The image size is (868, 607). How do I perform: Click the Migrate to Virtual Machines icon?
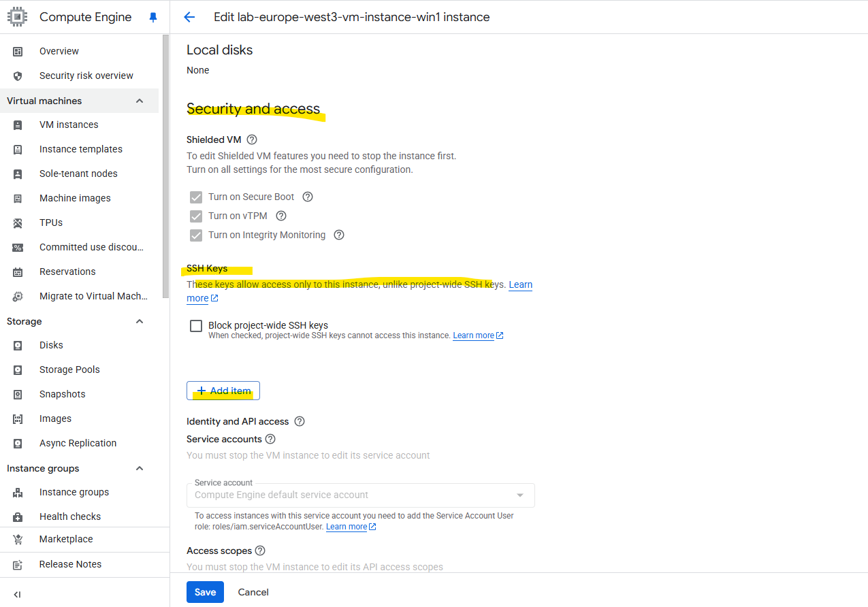tap(18, 296)
